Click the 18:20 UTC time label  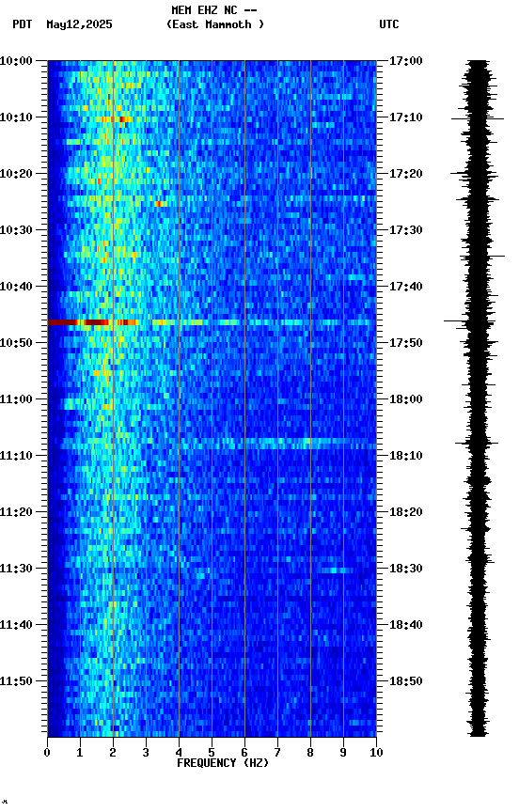coord(406,512)
